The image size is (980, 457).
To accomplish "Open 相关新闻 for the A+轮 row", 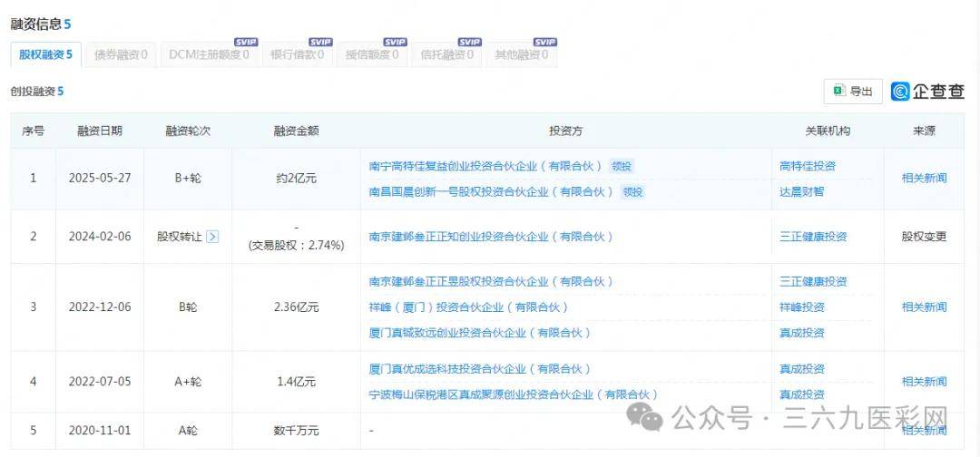I will coord(924,382).
